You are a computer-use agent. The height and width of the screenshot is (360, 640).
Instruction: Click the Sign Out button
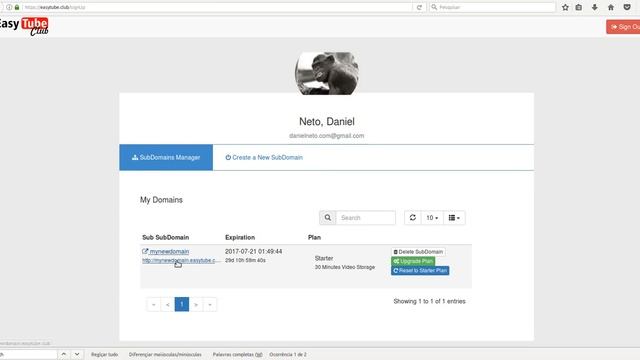tap(623, 27)
